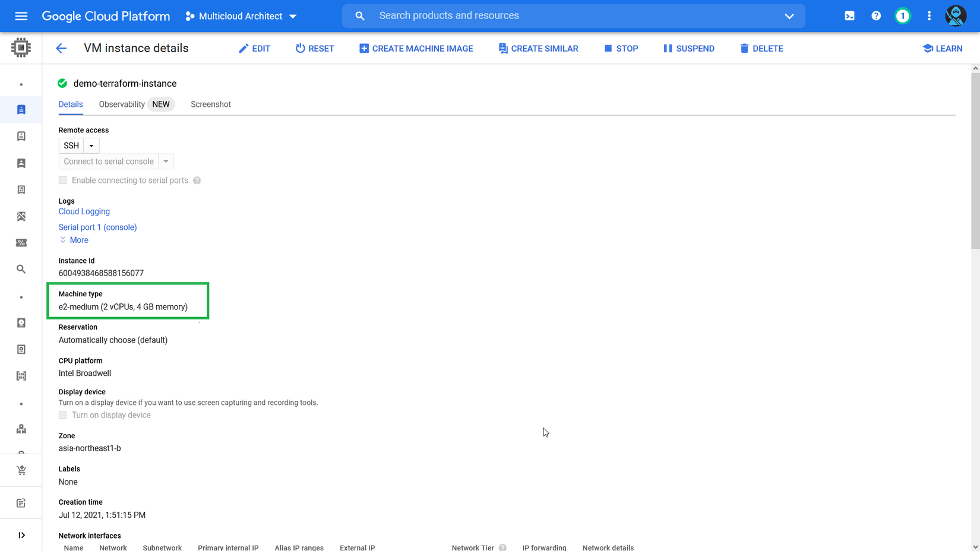Switch to the Details tab
This screenshot has width=980, height=551.
(71, 104)
